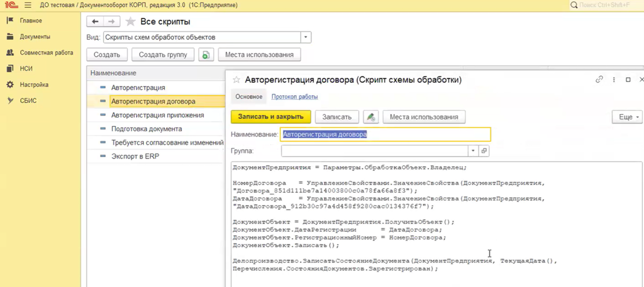The image size is (644, 287).
Task: Switch to the Основное tab
Action: point(249,97)
